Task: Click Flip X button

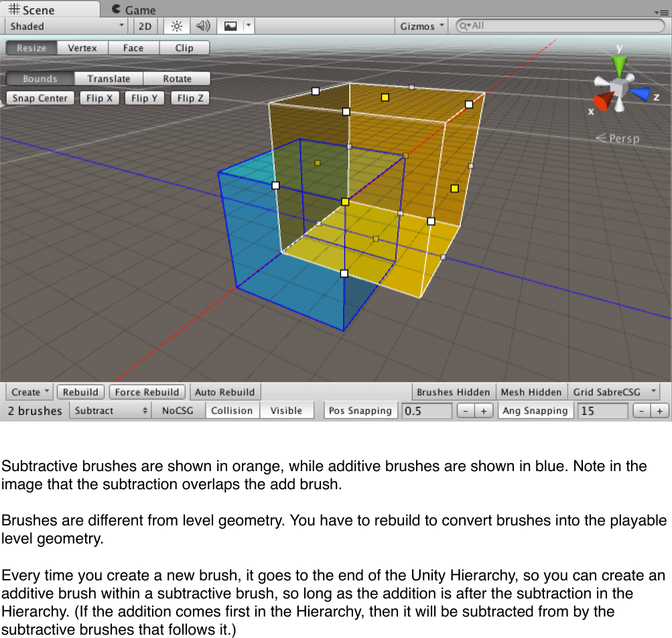Action: (x=99, y=99)
